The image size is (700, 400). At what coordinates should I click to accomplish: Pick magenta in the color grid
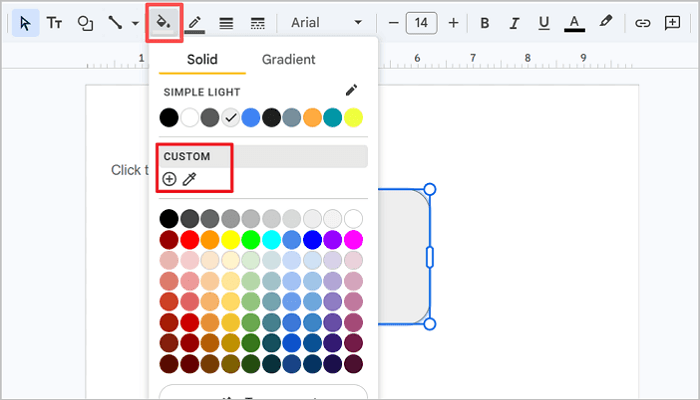353,240
